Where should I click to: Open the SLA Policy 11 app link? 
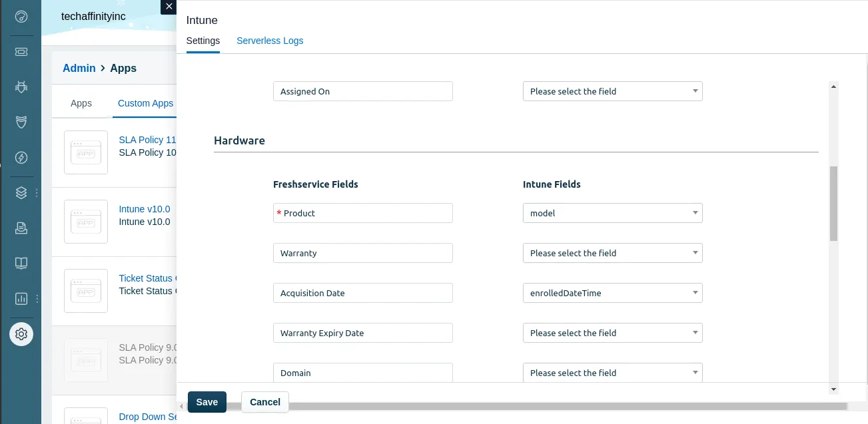(x=147, y=140)
